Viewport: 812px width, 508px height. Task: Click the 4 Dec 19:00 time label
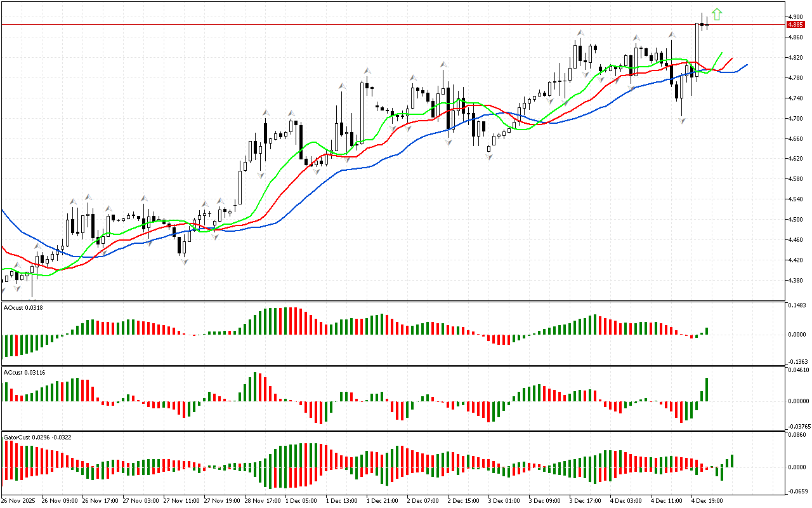coord(704,500)
